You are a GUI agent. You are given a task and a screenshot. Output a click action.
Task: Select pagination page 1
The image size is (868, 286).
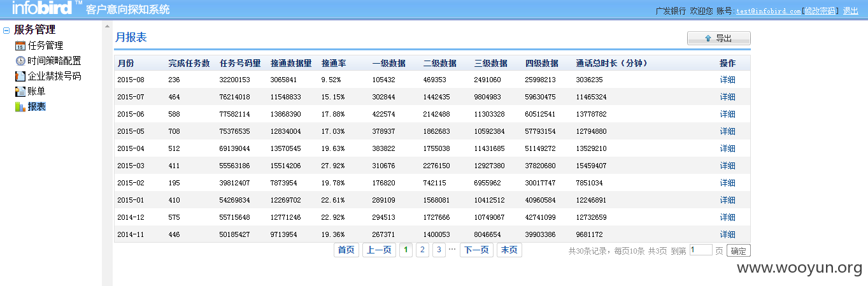click(406, 250)
